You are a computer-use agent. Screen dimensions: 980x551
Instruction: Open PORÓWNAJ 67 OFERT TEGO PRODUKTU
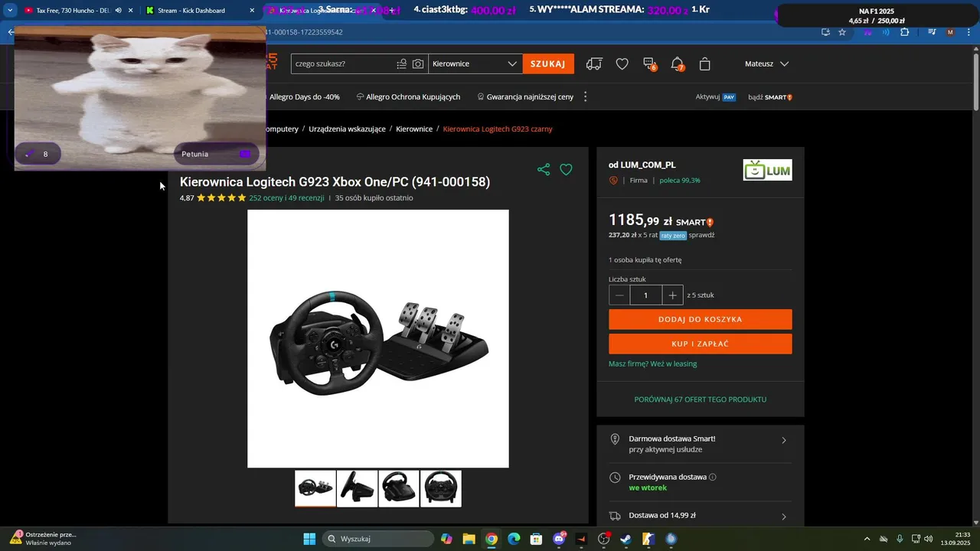[701, 399]
